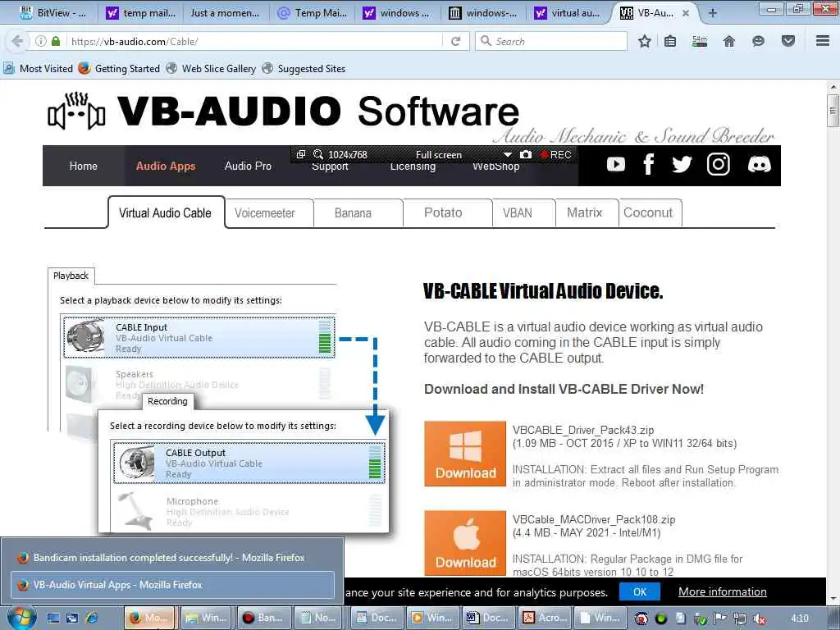
Task: Open a new tab with the plus button
Action: click(x=712, y=13)
